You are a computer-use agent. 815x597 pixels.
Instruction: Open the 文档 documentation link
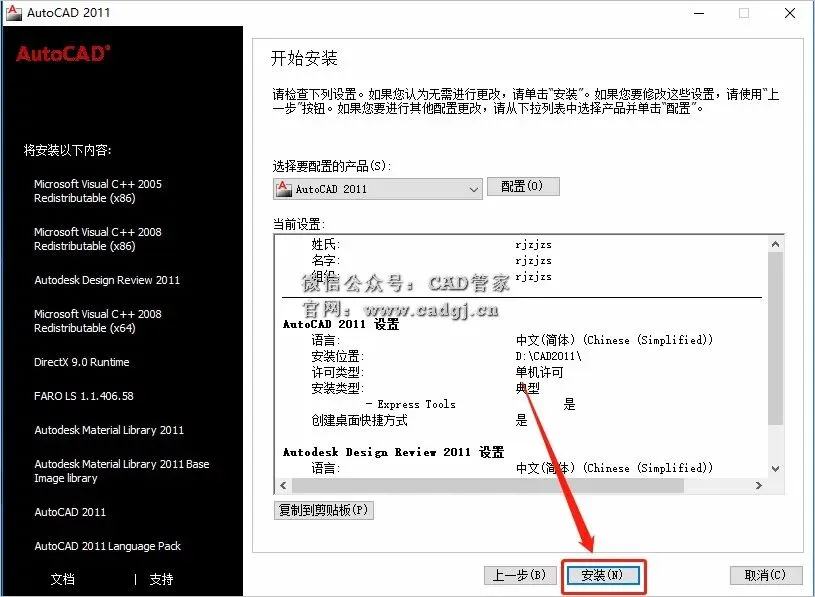point(62,579)
